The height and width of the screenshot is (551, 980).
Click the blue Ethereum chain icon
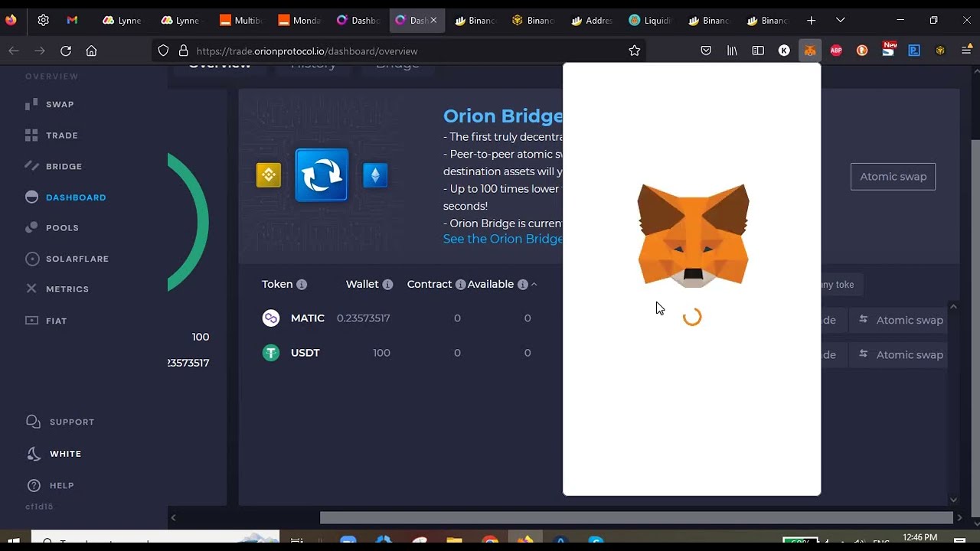click(x=375, y=175)
